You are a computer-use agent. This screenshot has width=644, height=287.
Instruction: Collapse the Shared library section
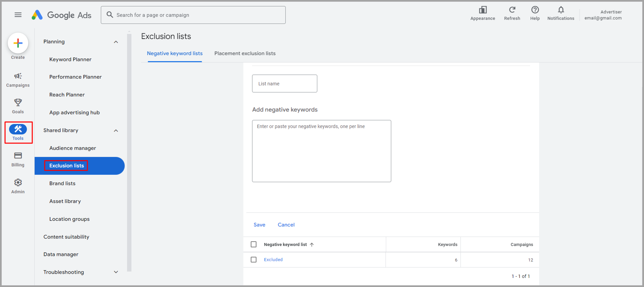coord(116,130)
